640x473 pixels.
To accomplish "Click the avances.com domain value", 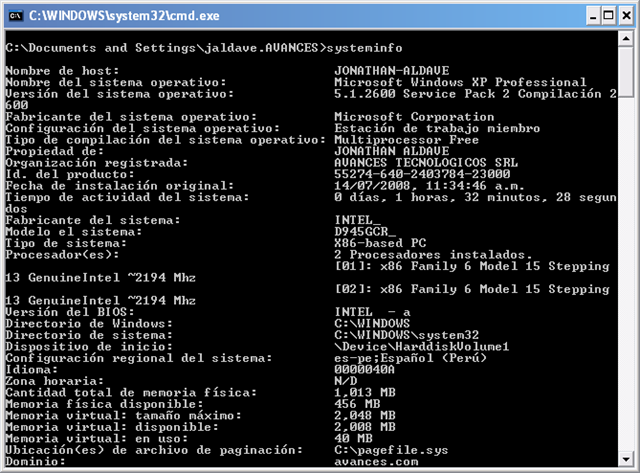I will [376, 462].
